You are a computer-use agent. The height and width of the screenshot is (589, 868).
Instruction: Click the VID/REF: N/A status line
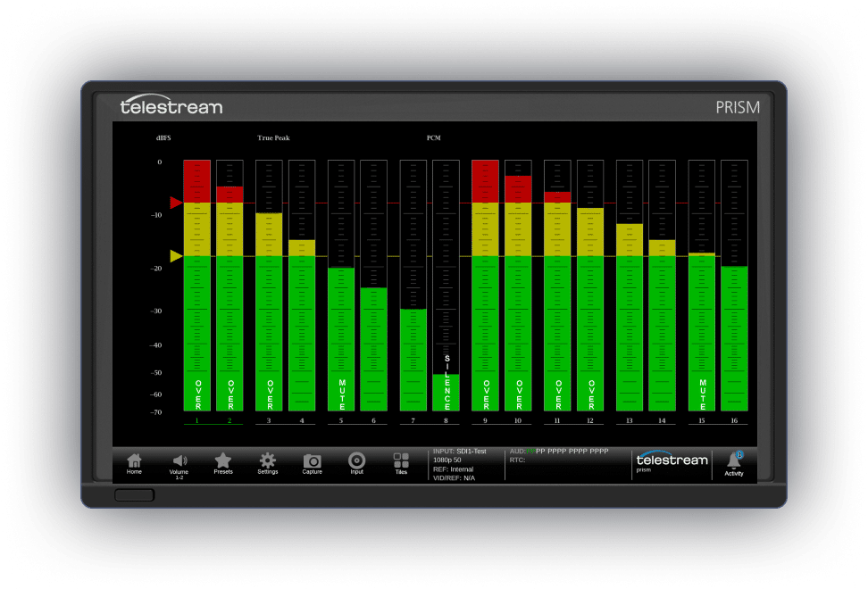pyautogui.click(x=454, y=478)
